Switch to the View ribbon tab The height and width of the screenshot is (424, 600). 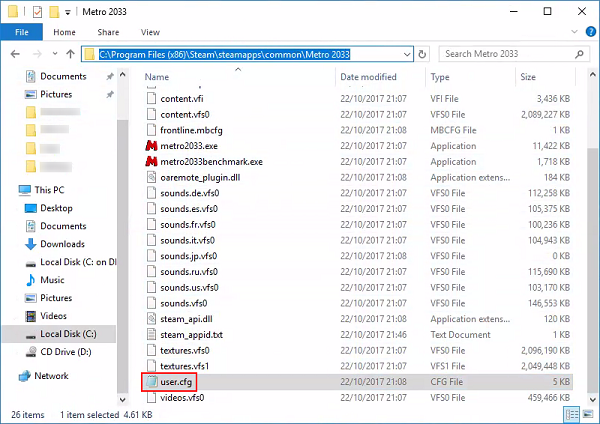pos(150,32)
